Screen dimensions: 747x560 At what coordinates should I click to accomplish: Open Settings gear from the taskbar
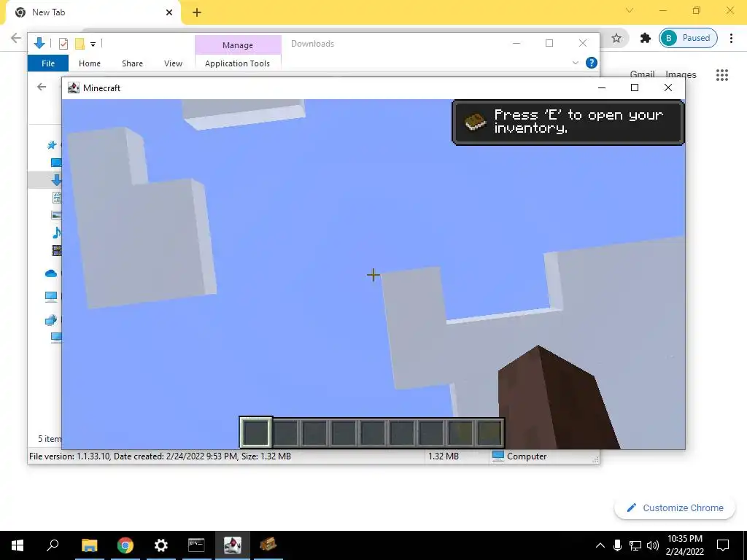tap(161, 545)
